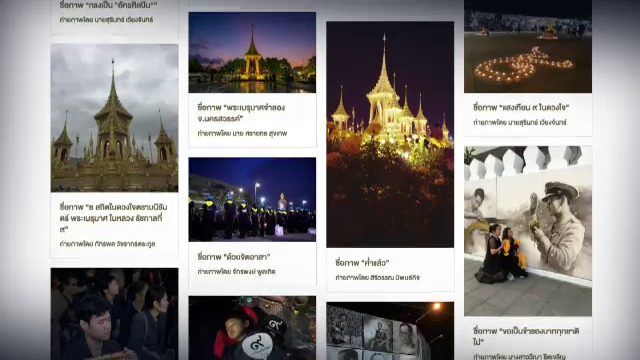Open the sunset pavilion reflection photo

coord(252,52)
